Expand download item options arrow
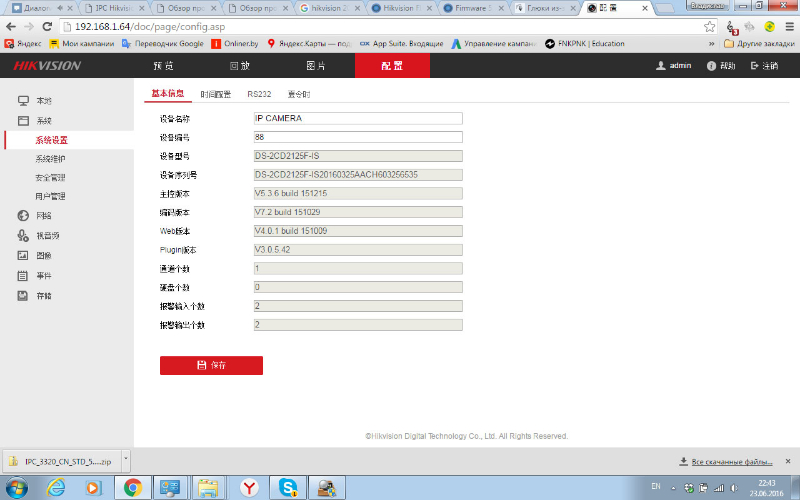 tap(126, 461)
